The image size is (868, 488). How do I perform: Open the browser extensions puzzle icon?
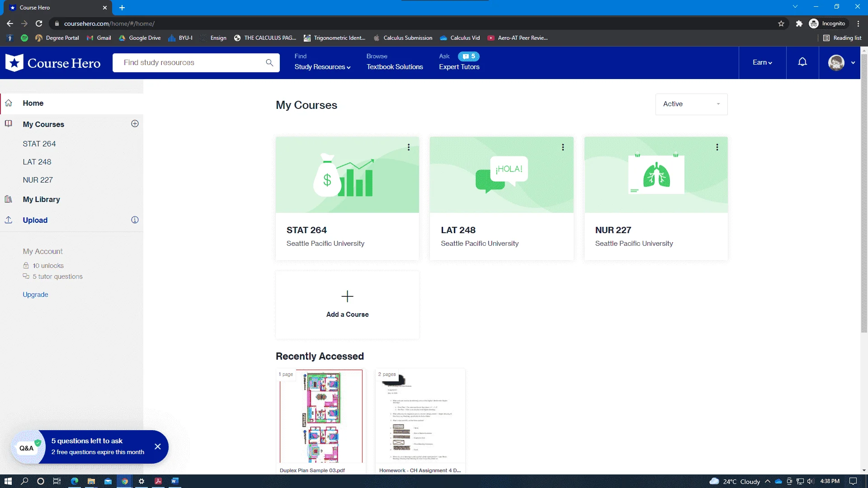[799, 23]
